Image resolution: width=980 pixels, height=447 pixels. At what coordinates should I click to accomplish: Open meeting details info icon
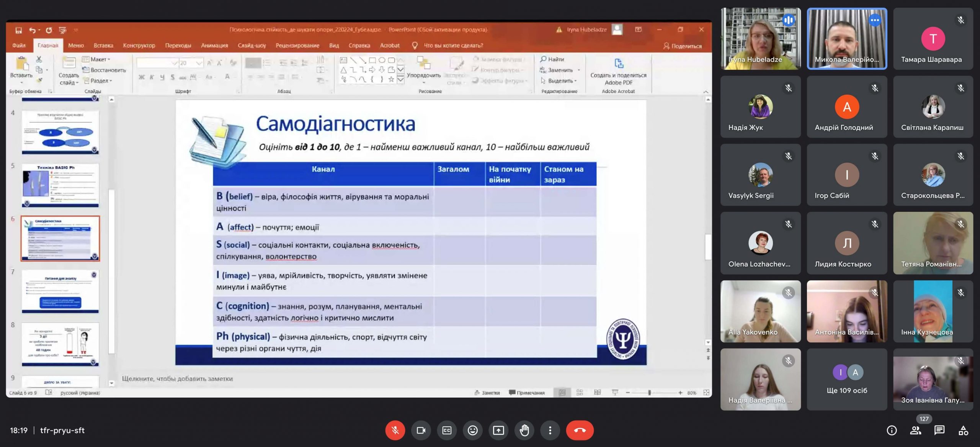pyautogui.click(x=892, y=431)
